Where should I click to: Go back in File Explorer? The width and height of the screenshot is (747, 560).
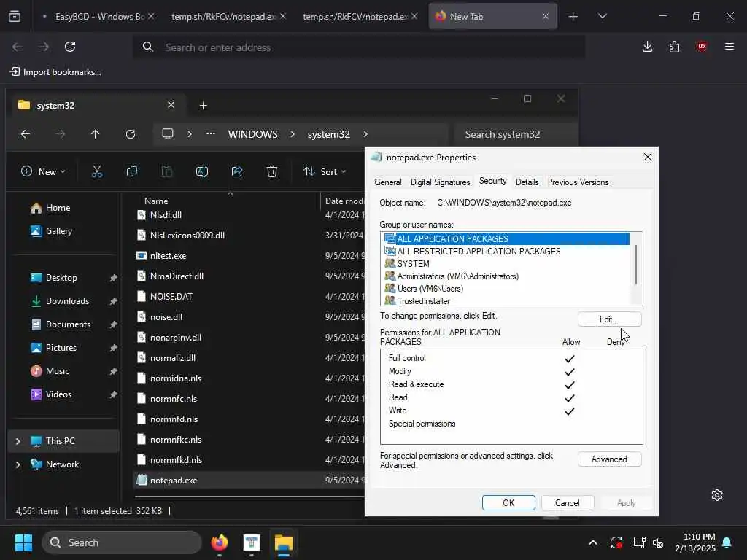(26, 134)
